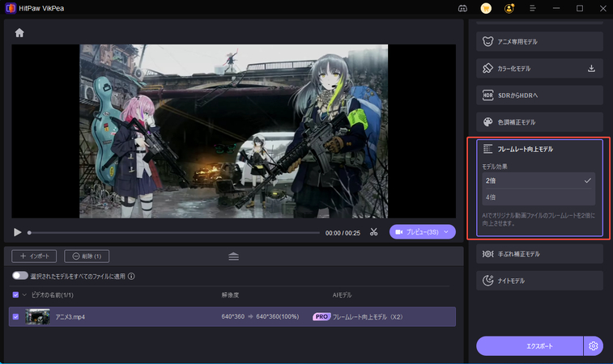This screenshot has height=364, width=613.
Task: Select the 4倍 model effect option
Action: pyautogui.click(x=539, y=197)
